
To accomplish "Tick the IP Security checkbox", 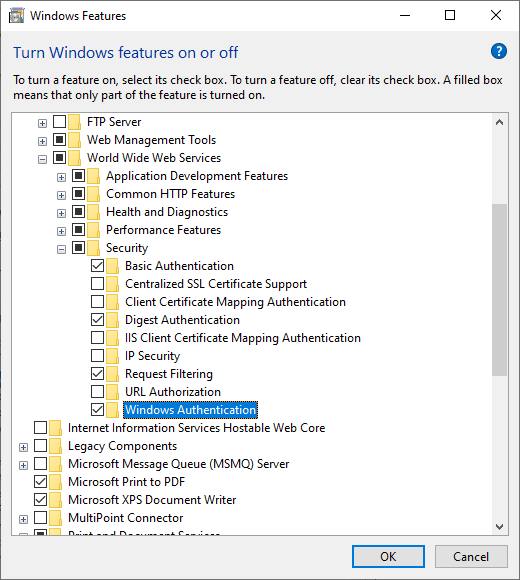I will coord(97,355).
